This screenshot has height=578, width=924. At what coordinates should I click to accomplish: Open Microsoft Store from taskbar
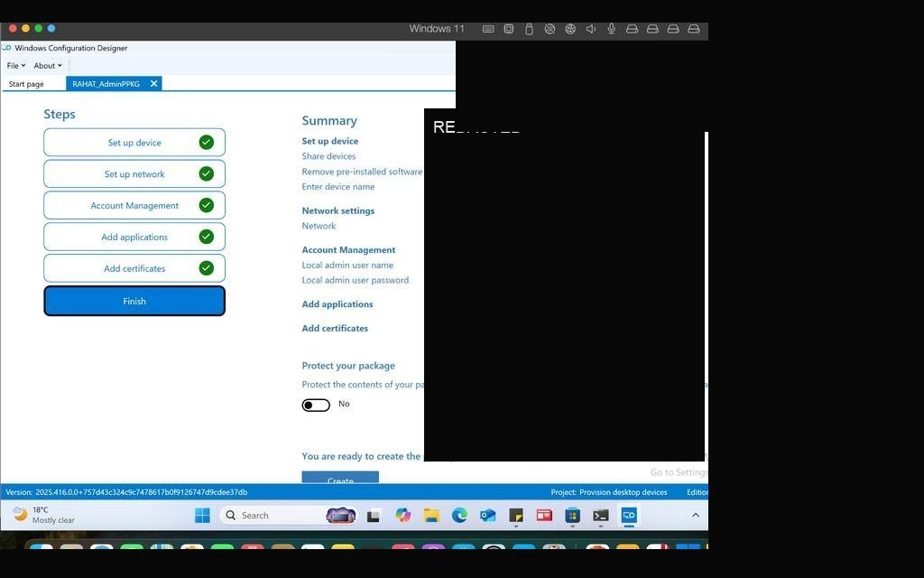[x=572, y=516]
